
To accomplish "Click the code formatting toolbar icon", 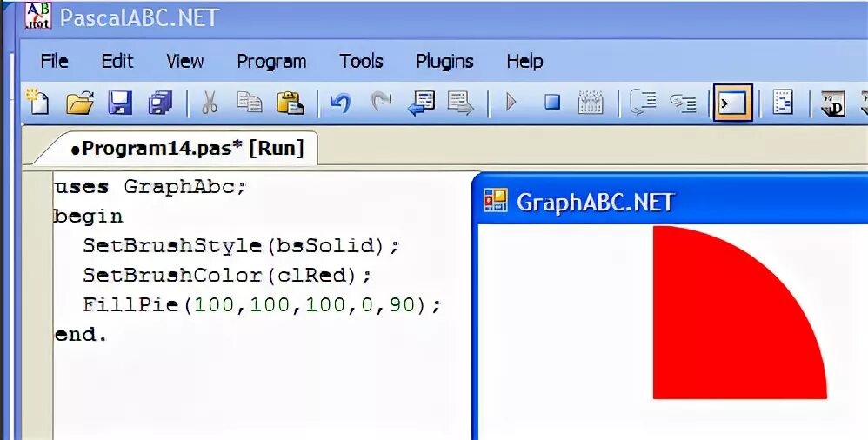I will (783, 103).
